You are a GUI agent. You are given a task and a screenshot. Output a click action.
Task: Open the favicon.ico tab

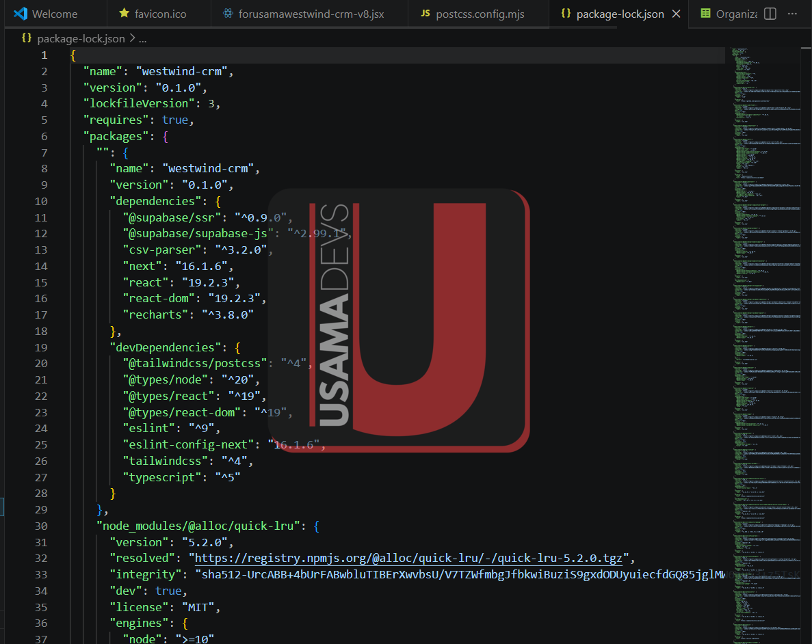(x=159, y=14)
